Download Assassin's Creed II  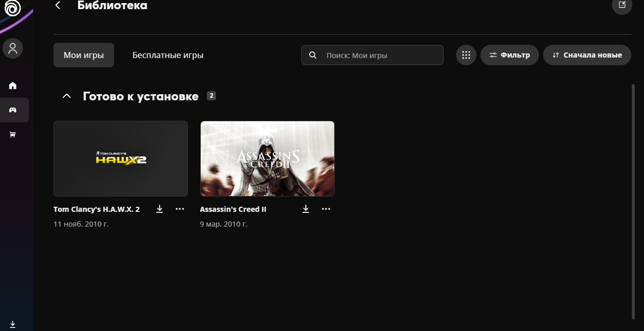306,209
